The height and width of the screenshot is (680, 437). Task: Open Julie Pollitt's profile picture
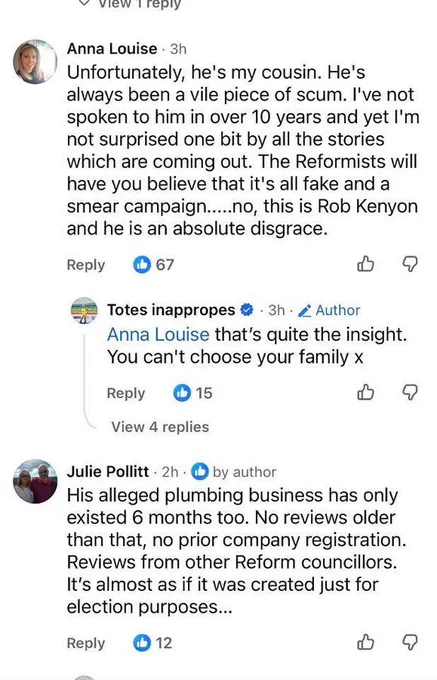(x=35, y=481)
